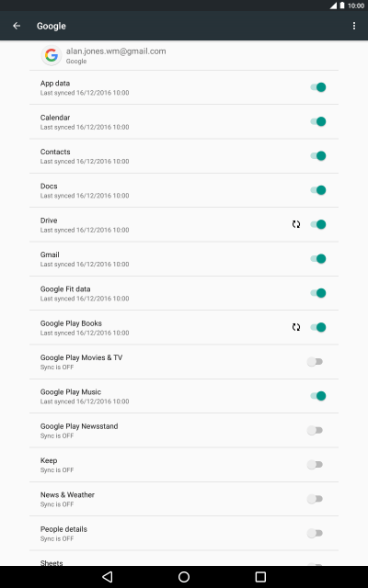Turn off App data sync toggle

click(318, 87)
